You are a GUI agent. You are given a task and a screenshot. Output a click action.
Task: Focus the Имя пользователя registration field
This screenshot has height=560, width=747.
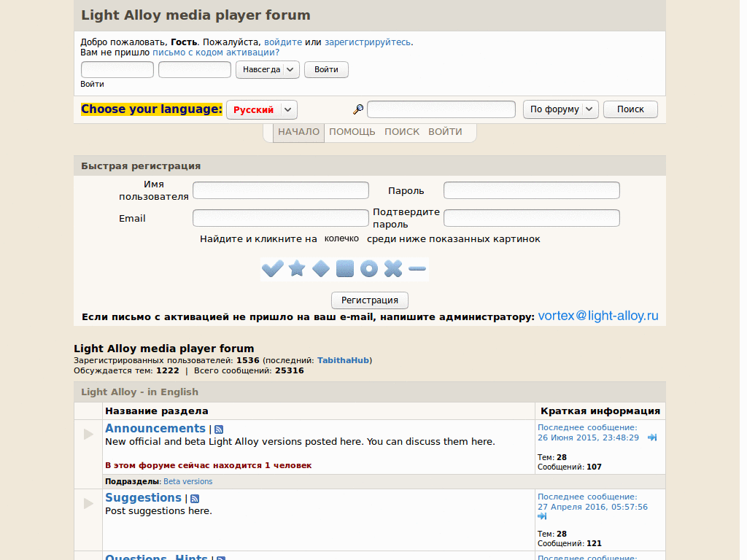pos(281,190)
